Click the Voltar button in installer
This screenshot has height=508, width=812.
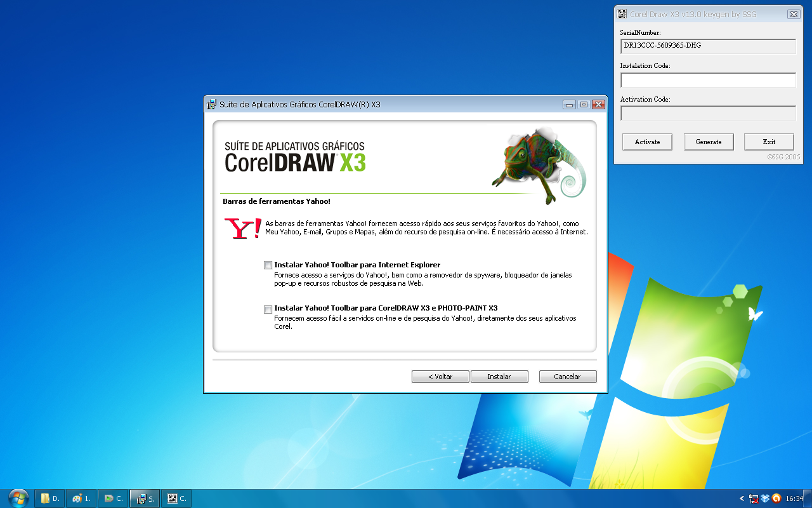[440, 377]
